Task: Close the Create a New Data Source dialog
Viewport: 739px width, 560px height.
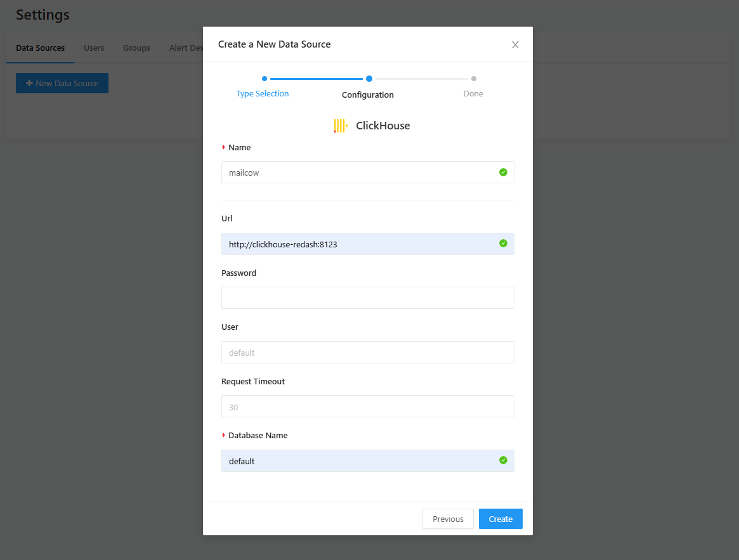Action: click(x=515, y=45)
